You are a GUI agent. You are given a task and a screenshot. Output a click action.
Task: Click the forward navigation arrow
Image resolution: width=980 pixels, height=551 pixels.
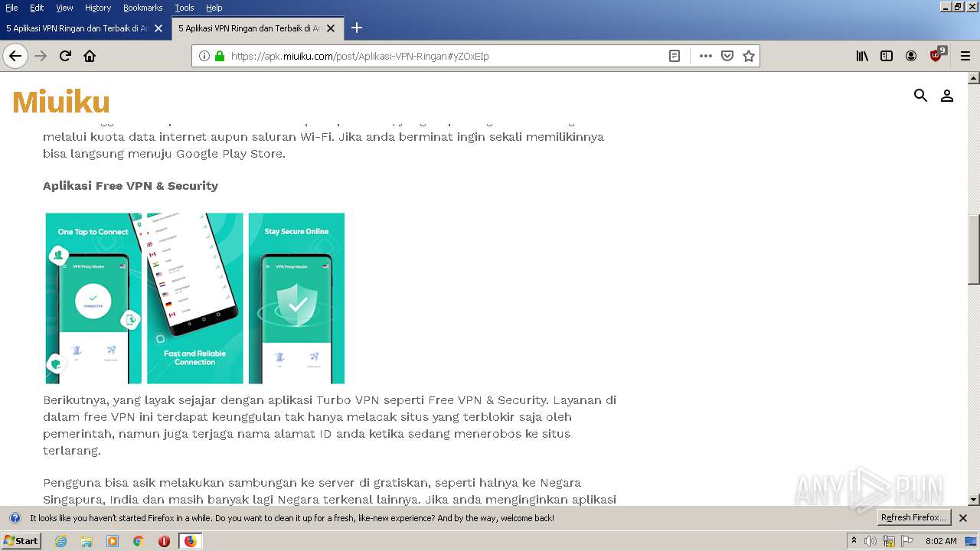point(41,56)
